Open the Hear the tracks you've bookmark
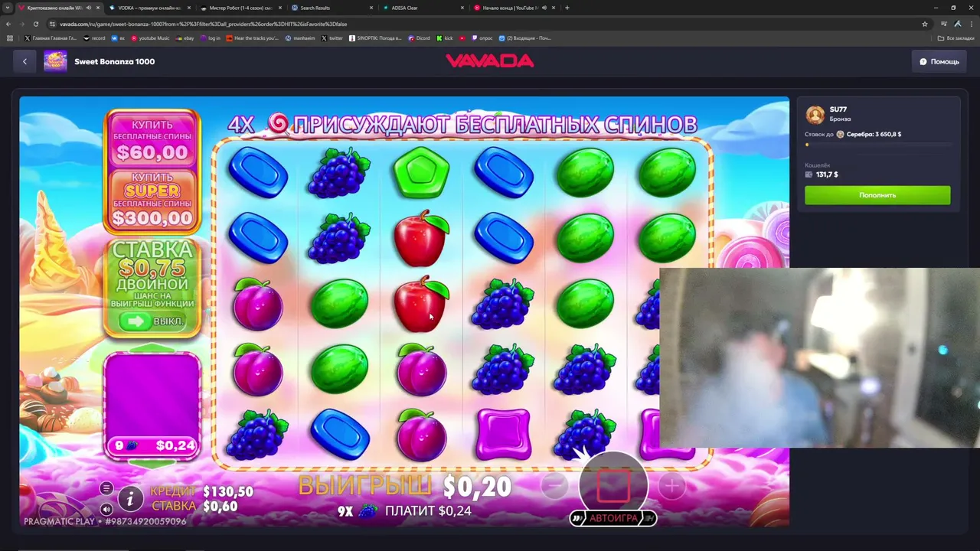The image size is (980, 551). pos(253,37)
